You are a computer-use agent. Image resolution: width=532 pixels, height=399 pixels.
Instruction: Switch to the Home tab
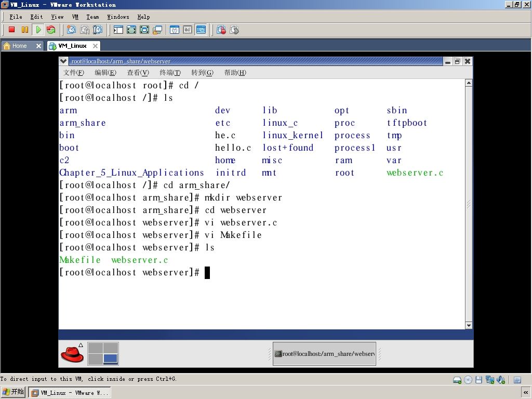(19, 46)
